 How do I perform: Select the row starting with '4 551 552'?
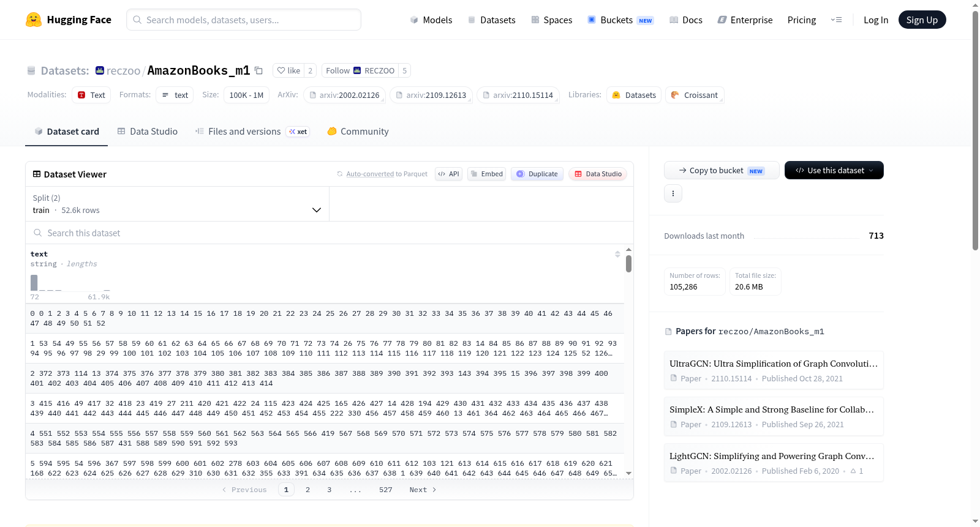[x=325, y=438]
